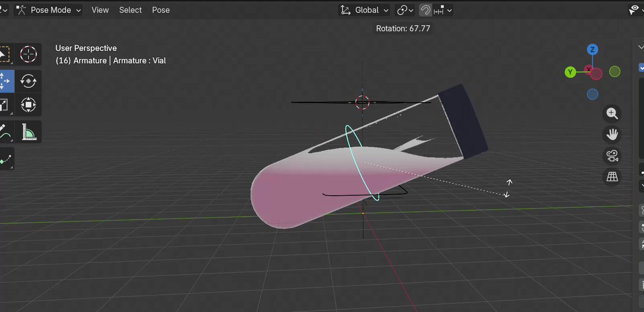Select the Measure tool
This screenshot has height=312, width=644.
28,132
